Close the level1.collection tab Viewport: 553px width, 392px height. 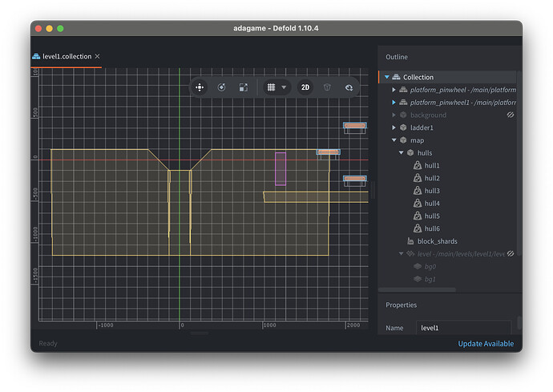97,56
